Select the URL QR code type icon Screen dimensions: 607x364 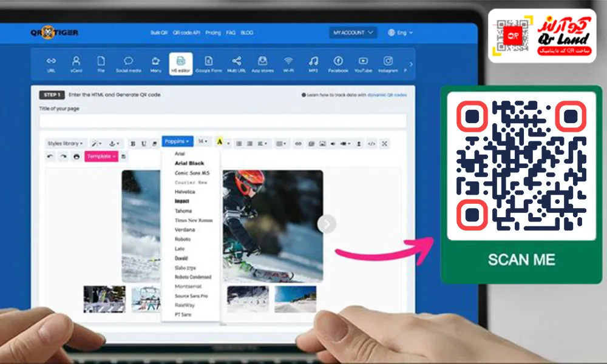tap(51, 64)
